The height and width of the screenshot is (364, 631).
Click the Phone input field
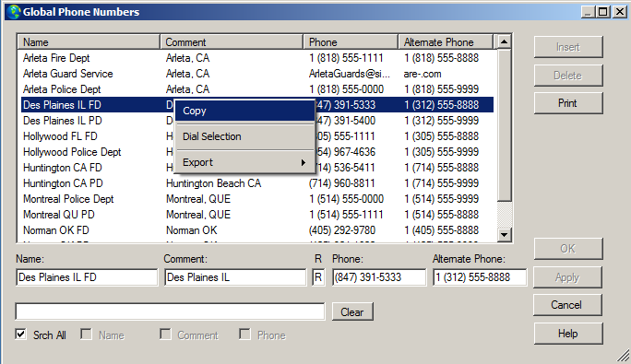pos(379,277)
